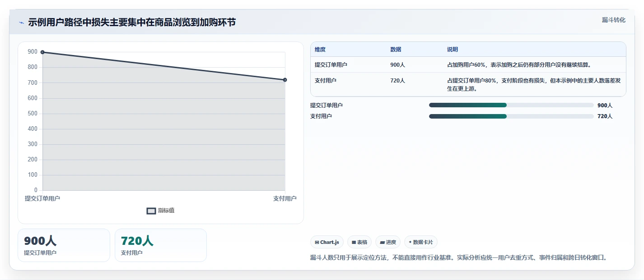Click the 进度 chip icon
Screen dimensions: 644x280
point(382,243)
